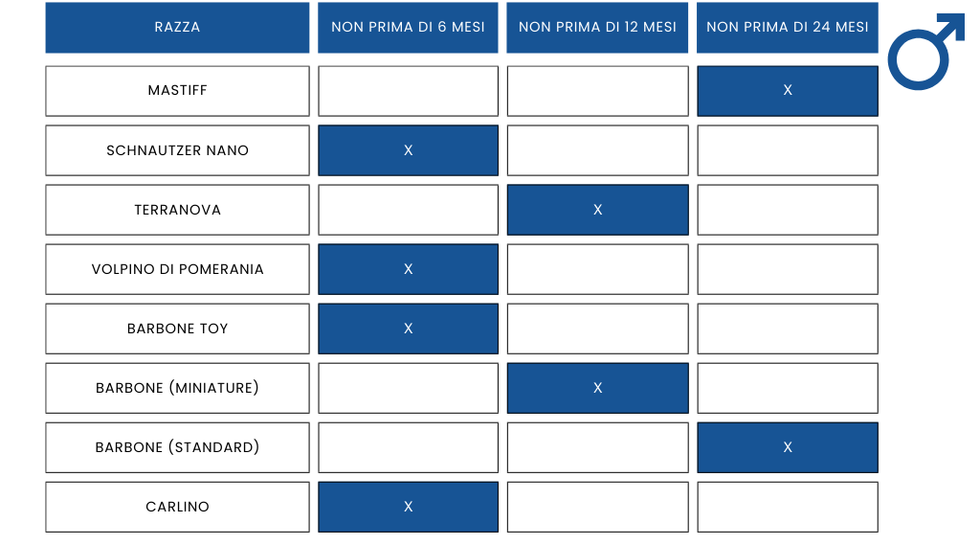The image size is (980, 545).
Task: Select the SCHNAUTZER NANO row label
Action: tap(177, 150)
